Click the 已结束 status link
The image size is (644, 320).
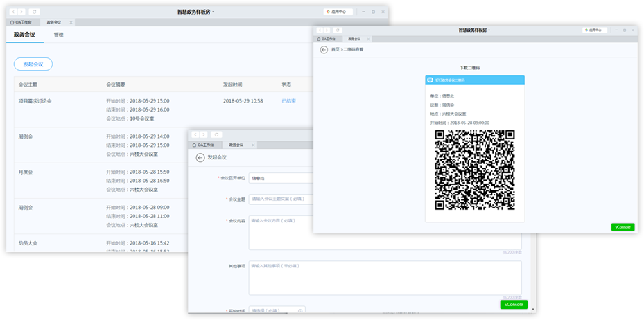(289, 100)
